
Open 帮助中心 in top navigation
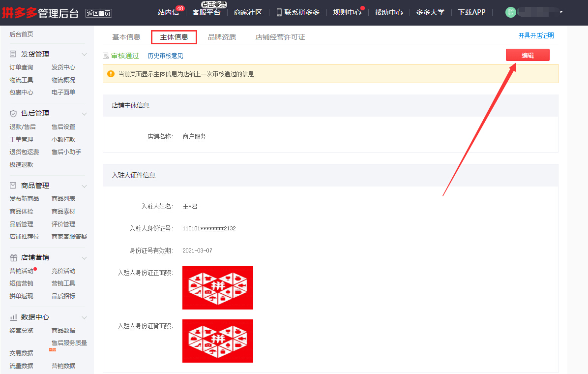[389, 12]
